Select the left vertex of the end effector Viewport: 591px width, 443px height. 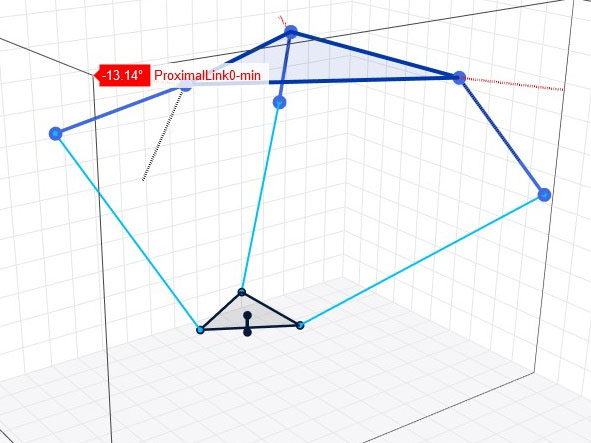click(201, 330)
